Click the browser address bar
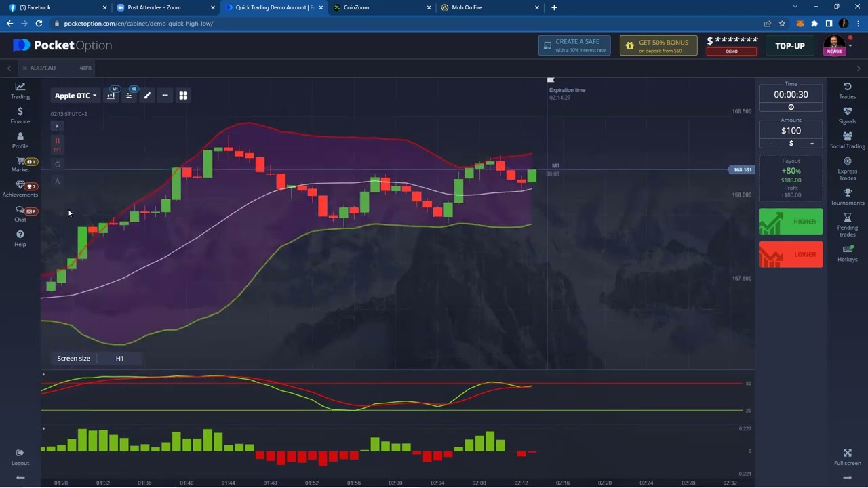The width and height of the screenshot is (868, 488). tap(407, 24)
